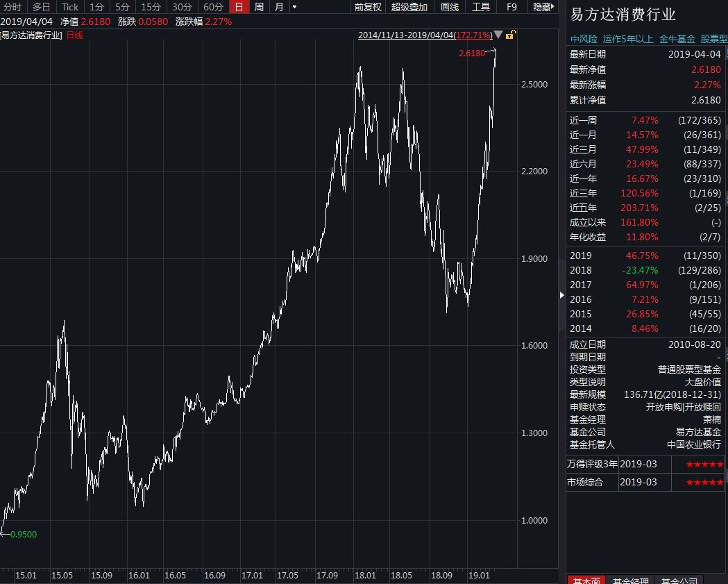Image resolution: width=728 pixels, height=584 pixels.
Task: Open the 基金公司 tab at the bottom
Action: [x=678, y=579]
